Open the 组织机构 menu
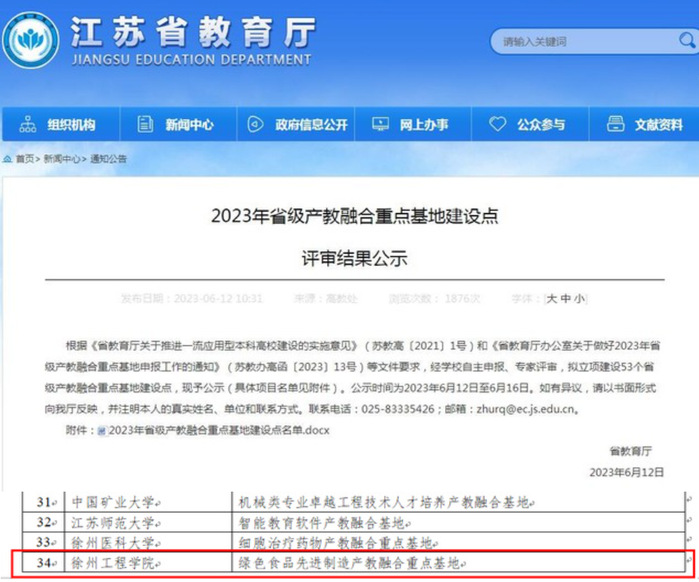 (x=70, y=125)
